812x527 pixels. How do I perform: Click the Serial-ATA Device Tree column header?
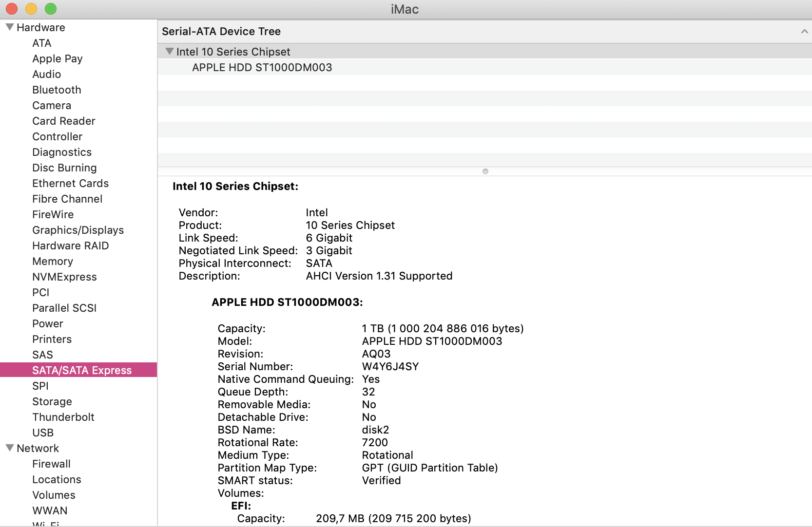click(x=485, y=32)
